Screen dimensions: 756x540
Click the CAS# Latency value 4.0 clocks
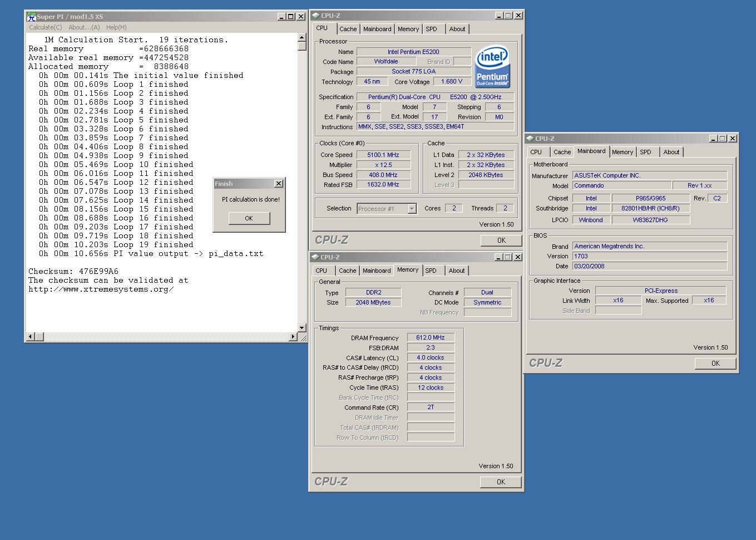tap(431, 357)
